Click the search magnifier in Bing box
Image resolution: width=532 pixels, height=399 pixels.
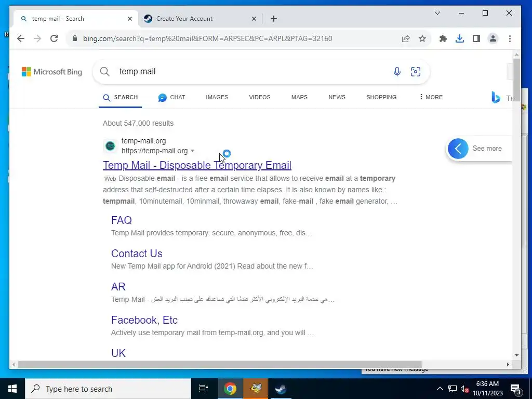pos(105,72)
